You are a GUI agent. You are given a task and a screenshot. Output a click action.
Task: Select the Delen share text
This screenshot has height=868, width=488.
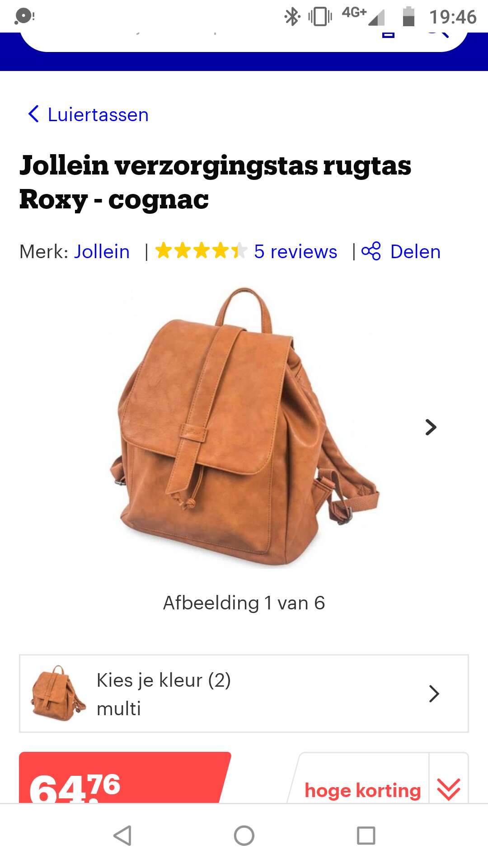(x=415, y=252)
